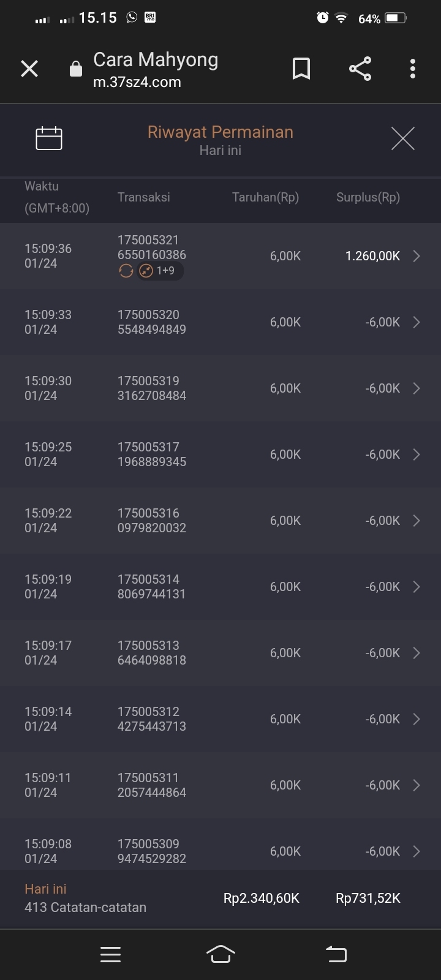Tap the free spin icon in first row
The image size is (441, 980).
tap(126, 271)
